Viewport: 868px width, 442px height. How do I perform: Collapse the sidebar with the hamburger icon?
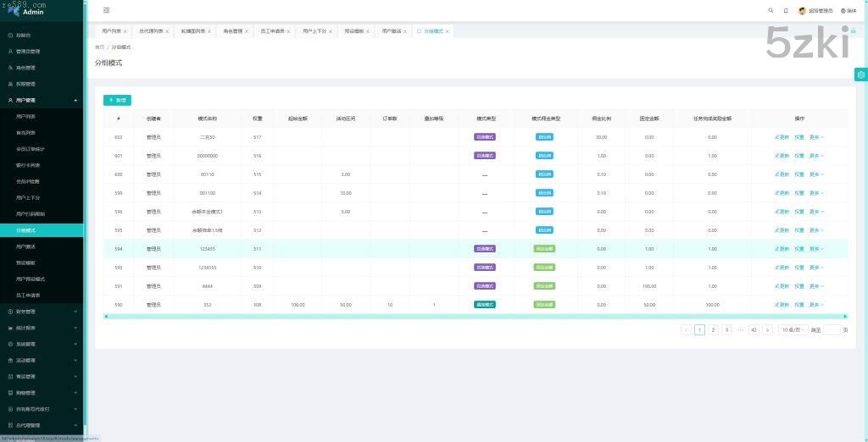pyautogui.click(x=106, y=10)
